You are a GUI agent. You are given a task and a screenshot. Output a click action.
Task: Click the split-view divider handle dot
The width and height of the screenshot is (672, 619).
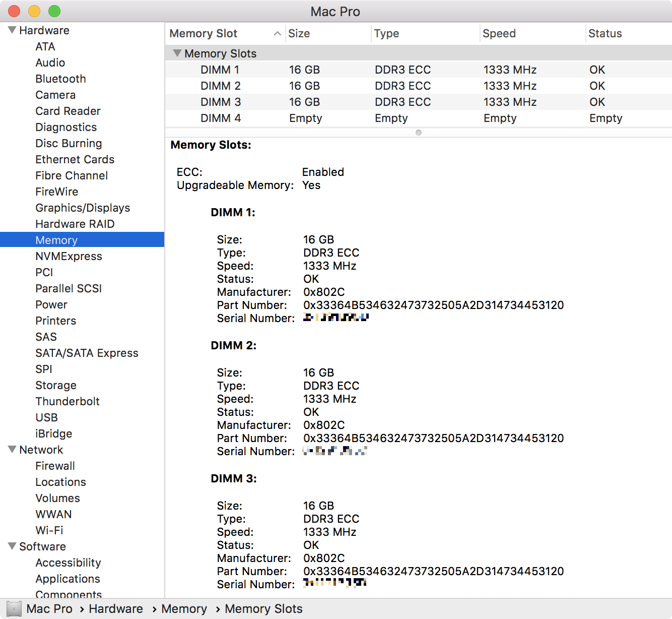coord(419,133)
